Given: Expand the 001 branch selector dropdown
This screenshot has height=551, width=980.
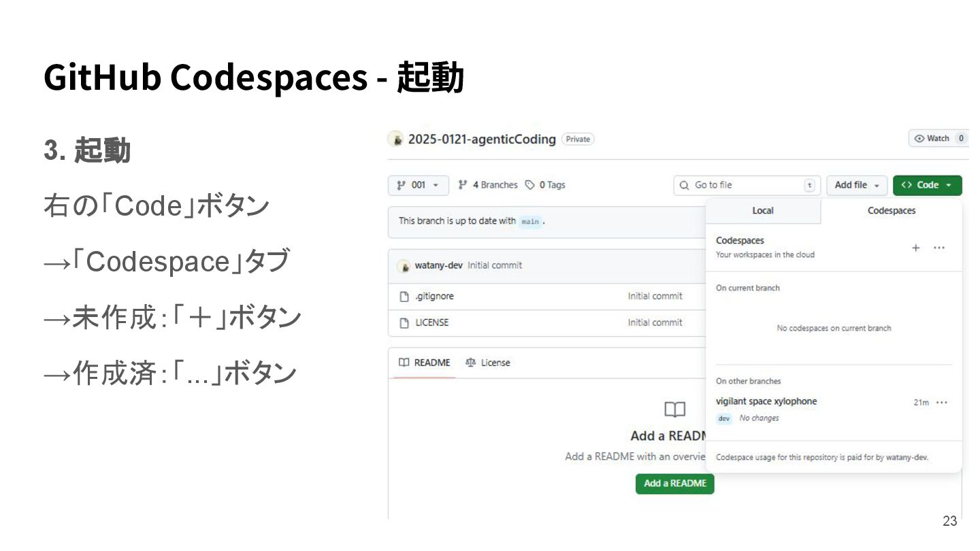Looking at the screenshot, I should [x=418, y=185].
